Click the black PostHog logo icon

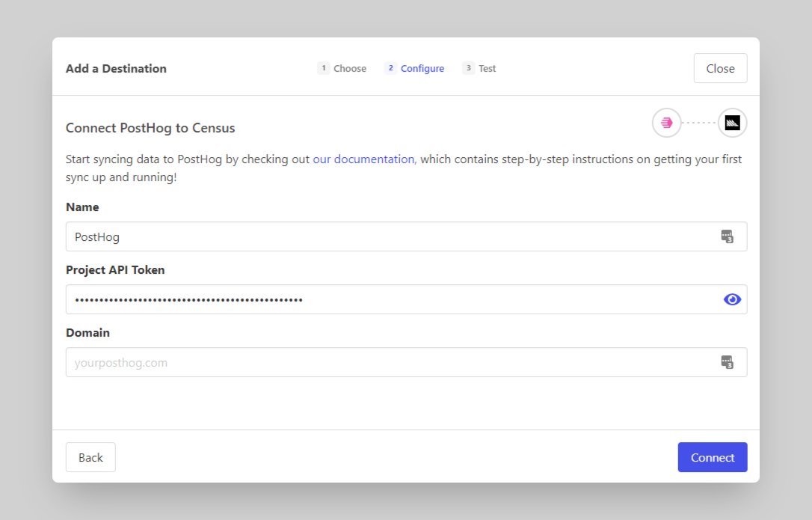(732, 123)
